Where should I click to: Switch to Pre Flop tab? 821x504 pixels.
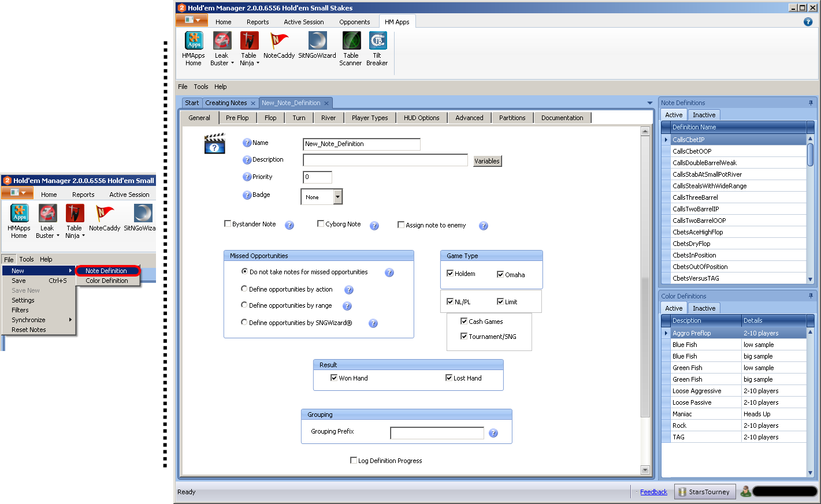(237, 118)
